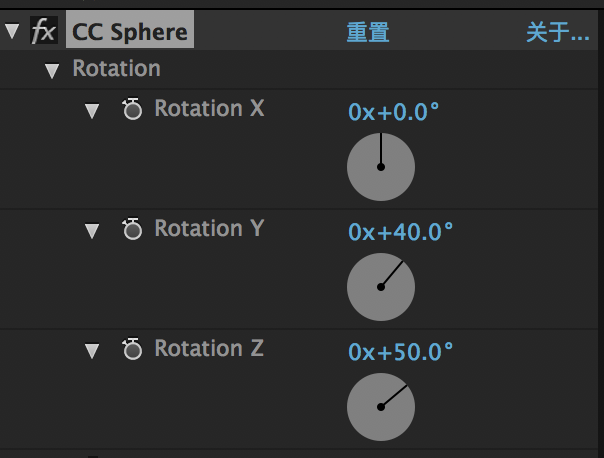Click the Rotation X angle dial
The image size is (604, 458).
(x=381, y=167)
